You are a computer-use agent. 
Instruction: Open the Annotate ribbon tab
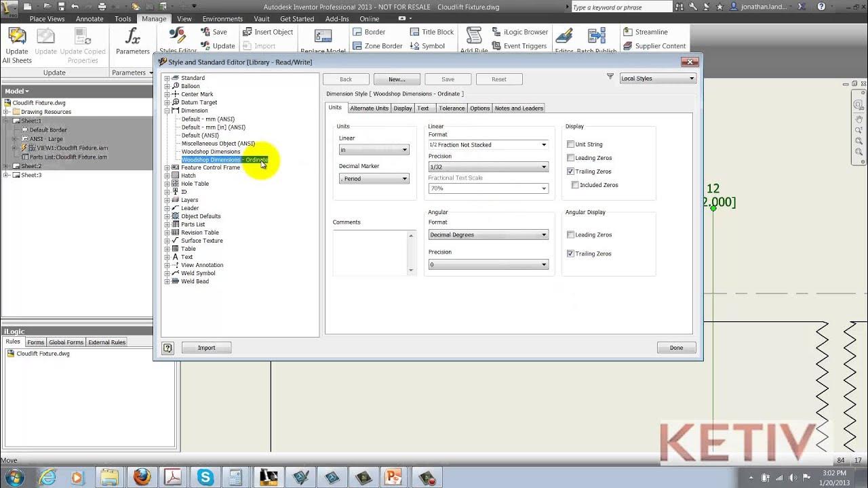tap(90, 19)
